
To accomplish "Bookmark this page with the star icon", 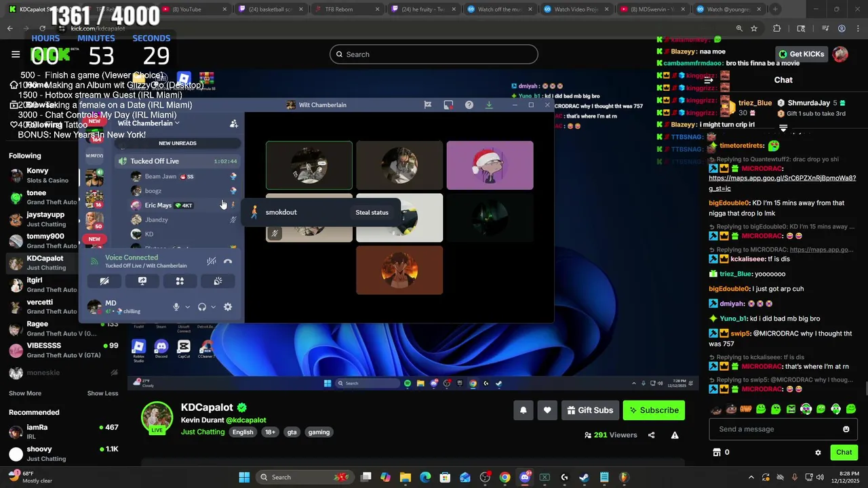I will (754, 28).
